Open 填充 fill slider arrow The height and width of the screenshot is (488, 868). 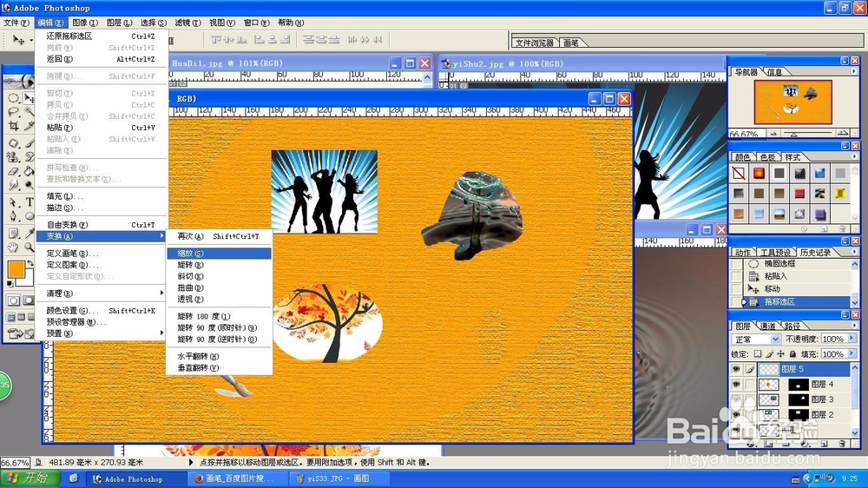coord(852,353)
